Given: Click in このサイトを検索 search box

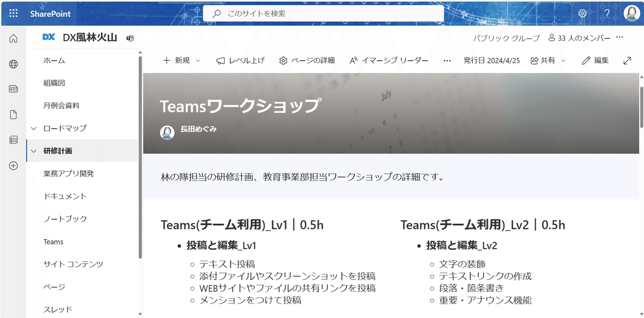Looking at the screenshot, I should coord(323,13).
